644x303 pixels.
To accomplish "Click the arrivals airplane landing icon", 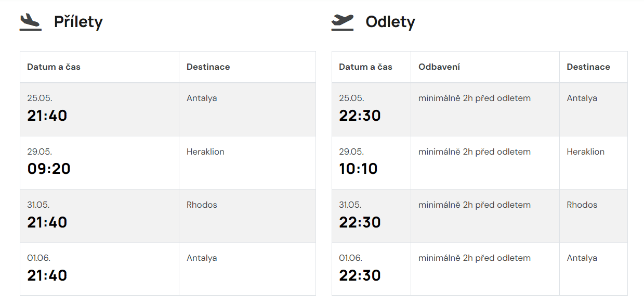I will [30, 22].
